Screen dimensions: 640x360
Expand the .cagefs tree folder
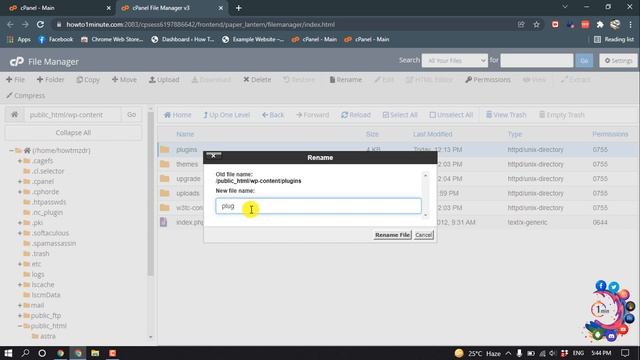(20, 161)
